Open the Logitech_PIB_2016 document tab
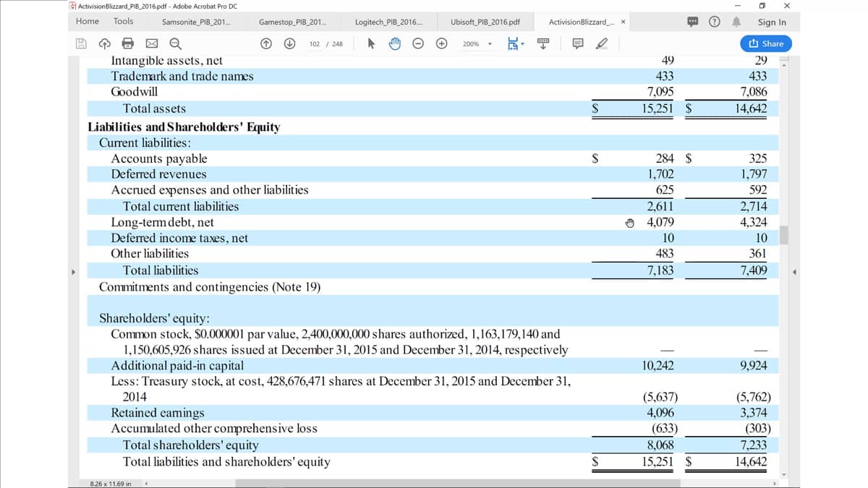The width and height of the screenshot is (868, 488). point(388,22)
